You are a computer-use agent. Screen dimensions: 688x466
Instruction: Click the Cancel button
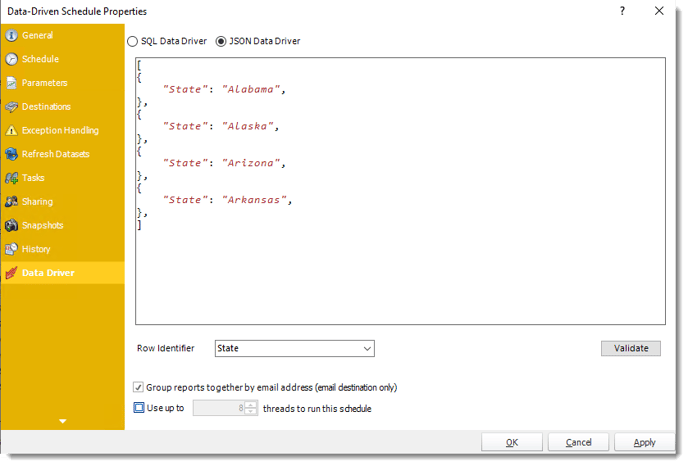click(578, 442)
